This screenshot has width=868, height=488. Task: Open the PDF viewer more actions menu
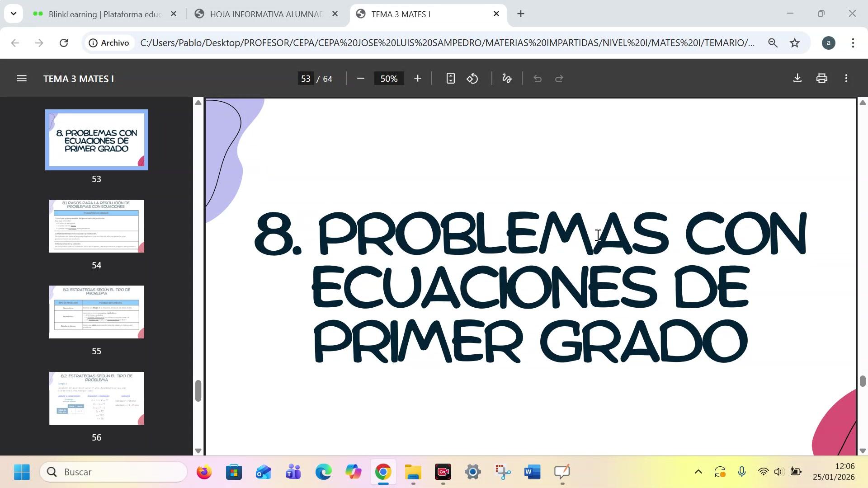coord(846,79)
